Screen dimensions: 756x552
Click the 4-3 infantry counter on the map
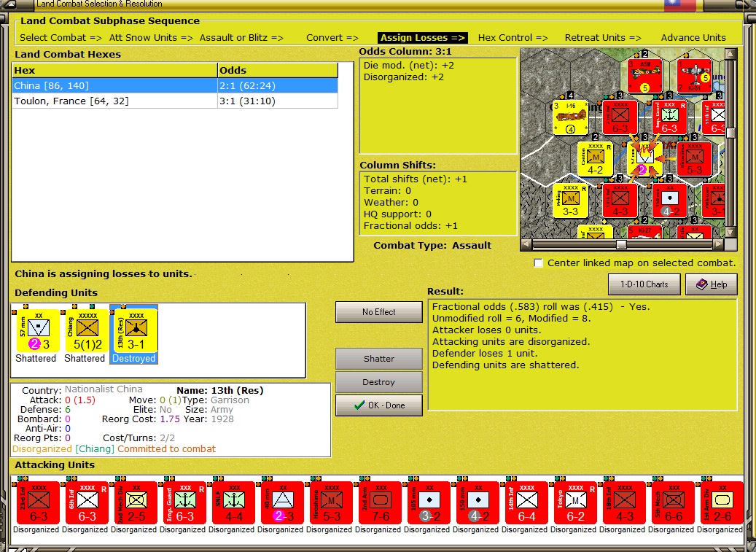click(620, 201)
